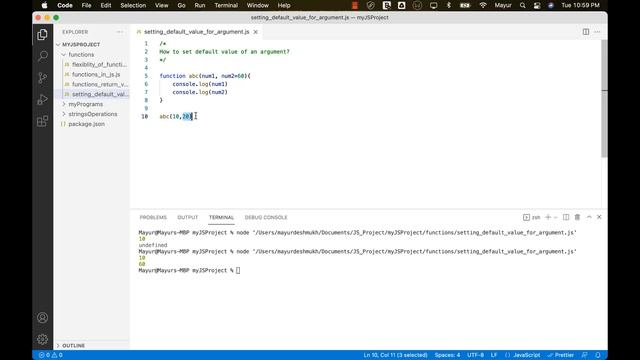Image resolution: width=640 pixels, height=360 pixels.
Task: Open the Window menu in menu bar
Action: [x=258, y=5]
